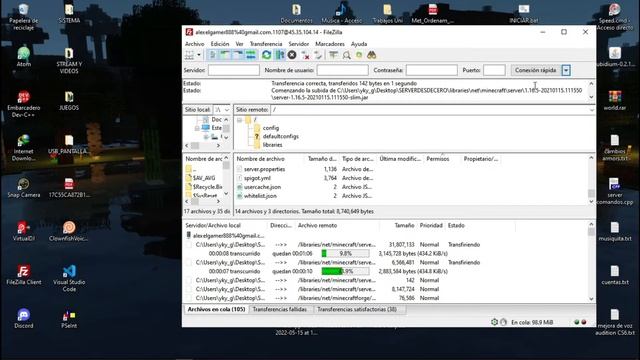
Task: Switch to Archivos en cola tab
Action: point(216,309)
